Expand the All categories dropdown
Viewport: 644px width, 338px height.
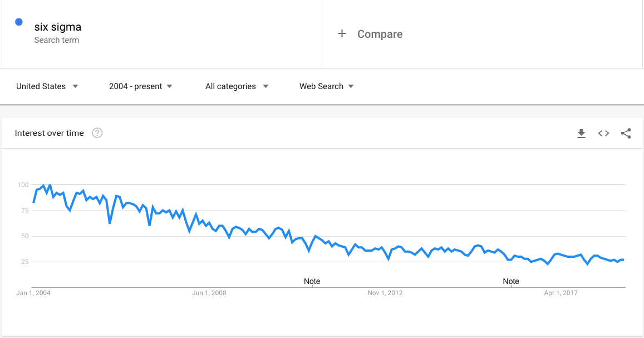(237, 86)
